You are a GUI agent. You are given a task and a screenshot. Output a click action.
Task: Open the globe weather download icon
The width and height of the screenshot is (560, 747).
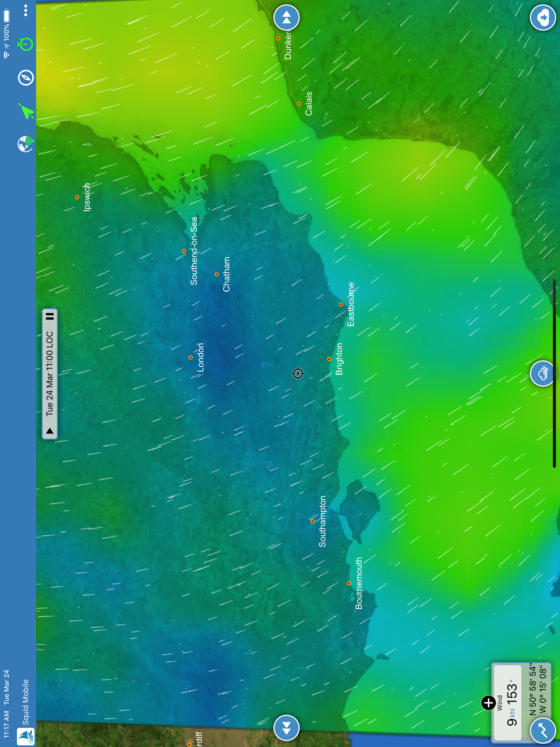click(26, 144)
